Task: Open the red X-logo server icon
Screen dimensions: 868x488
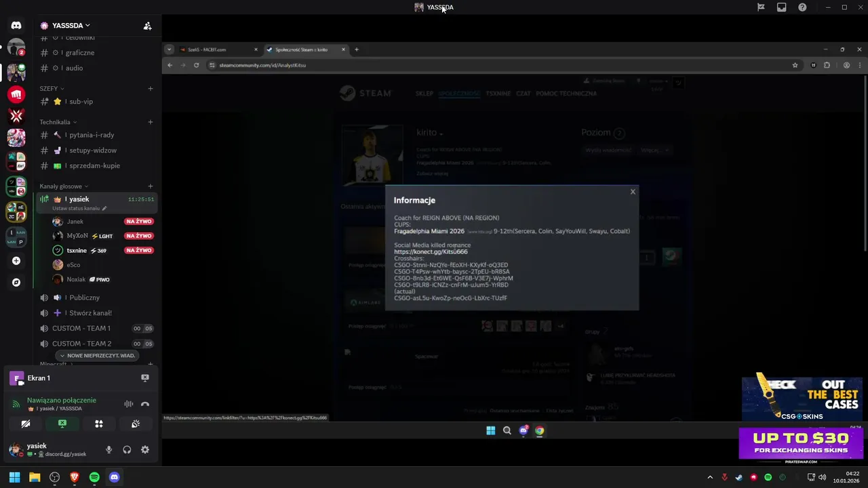Action: 16,116
